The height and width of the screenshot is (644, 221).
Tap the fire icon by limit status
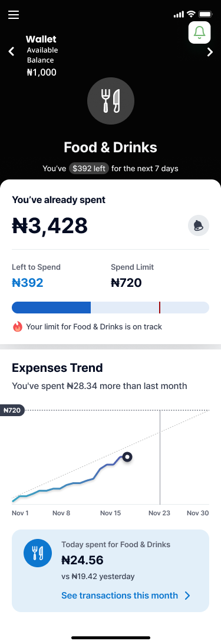17,327
